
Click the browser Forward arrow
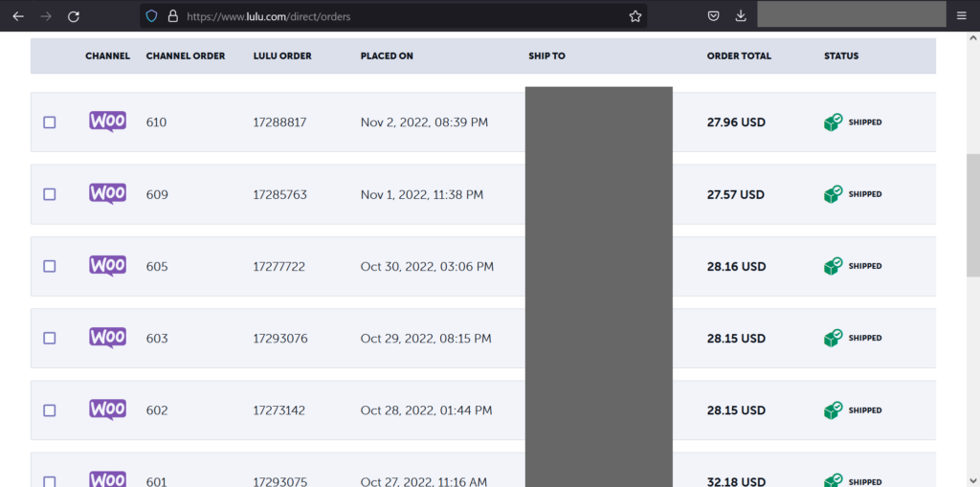(46, 16)
